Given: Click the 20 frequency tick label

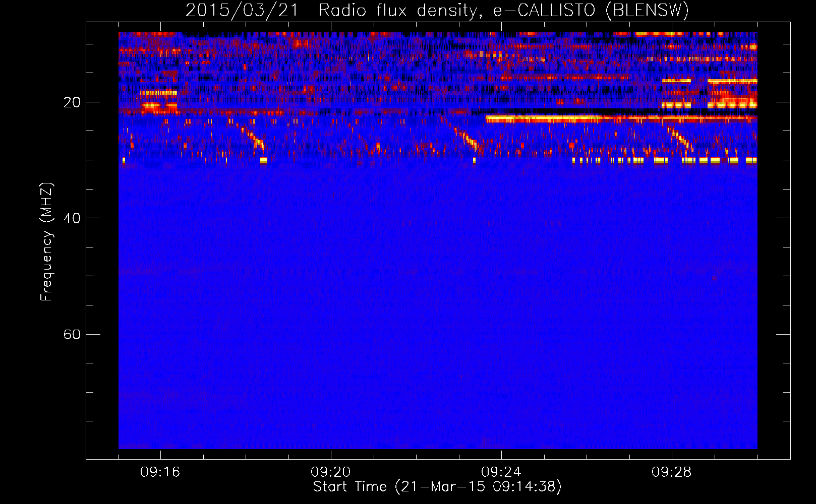Looking at the screenshot, I should tap(72, 102).
